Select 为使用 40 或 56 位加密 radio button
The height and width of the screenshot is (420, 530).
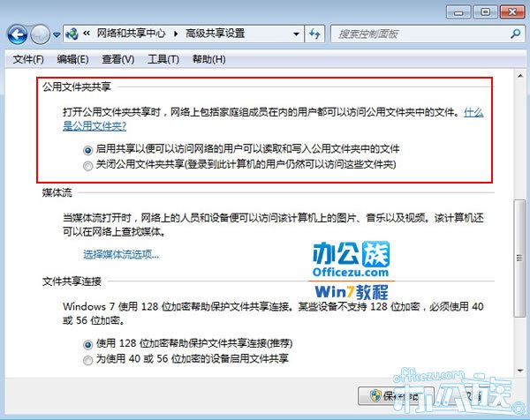click(87, 360)
